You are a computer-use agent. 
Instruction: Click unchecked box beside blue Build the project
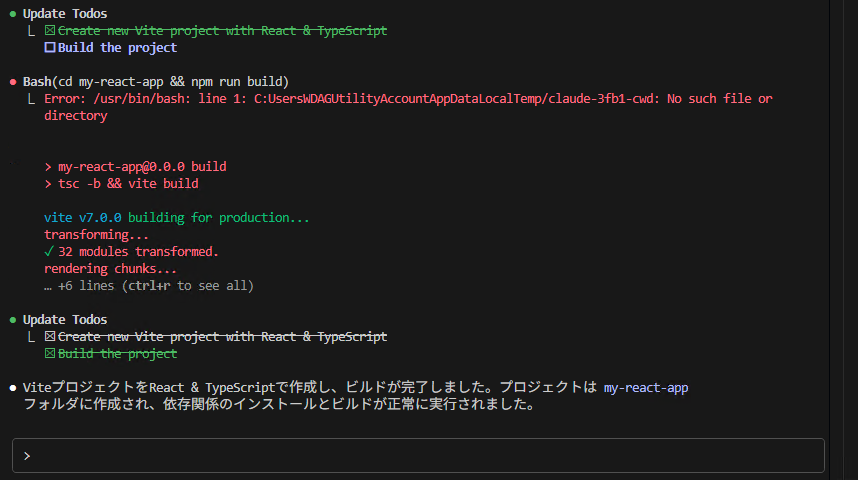point(50,48)
